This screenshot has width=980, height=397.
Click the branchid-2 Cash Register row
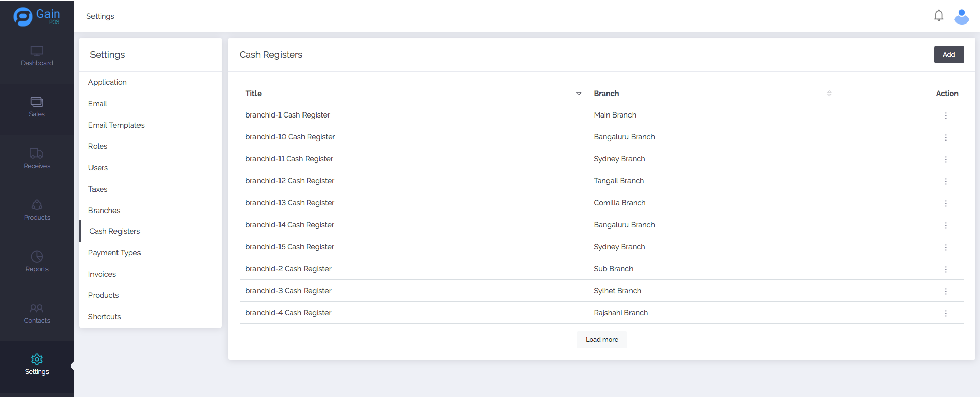[288, 269]
